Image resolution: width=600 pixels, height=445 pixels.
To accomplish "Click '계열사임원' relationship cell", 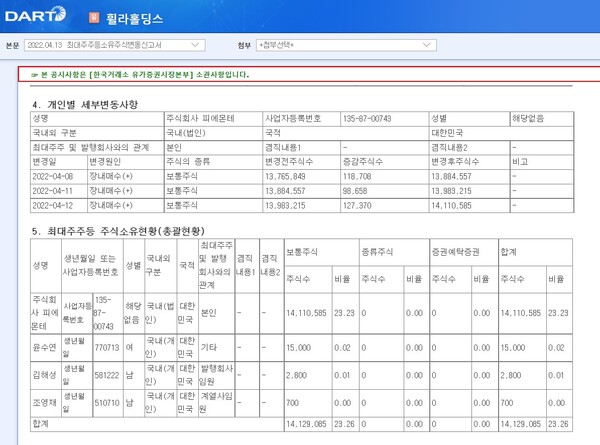I will coord(216,403).
